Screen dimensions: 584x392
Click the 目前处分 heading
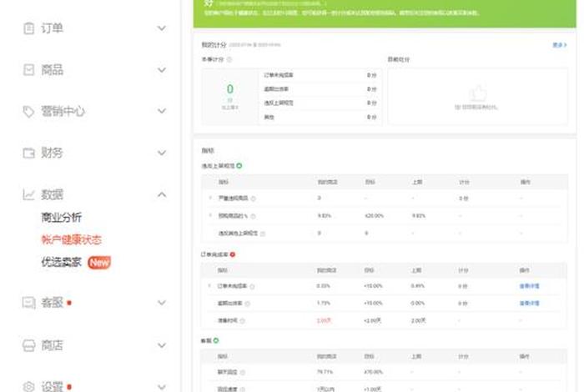click(399, 59)
